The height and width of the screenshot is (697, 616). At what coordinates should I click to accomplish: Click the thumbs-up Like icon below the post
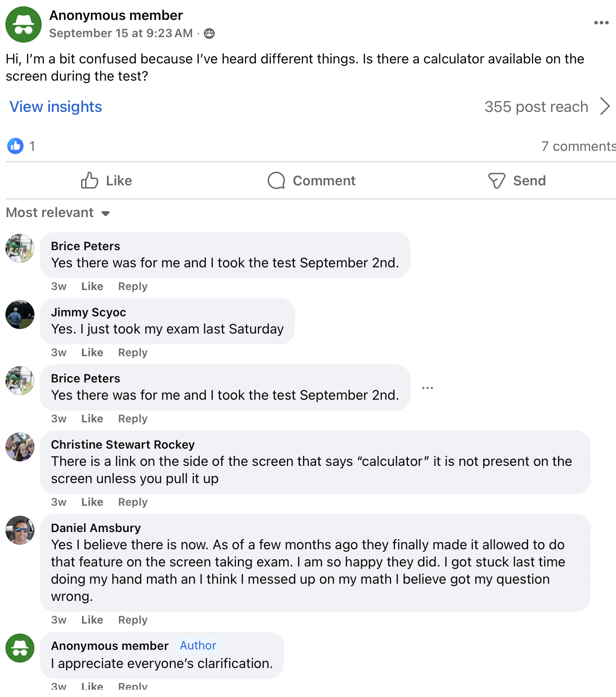click(x=90, y=180)
